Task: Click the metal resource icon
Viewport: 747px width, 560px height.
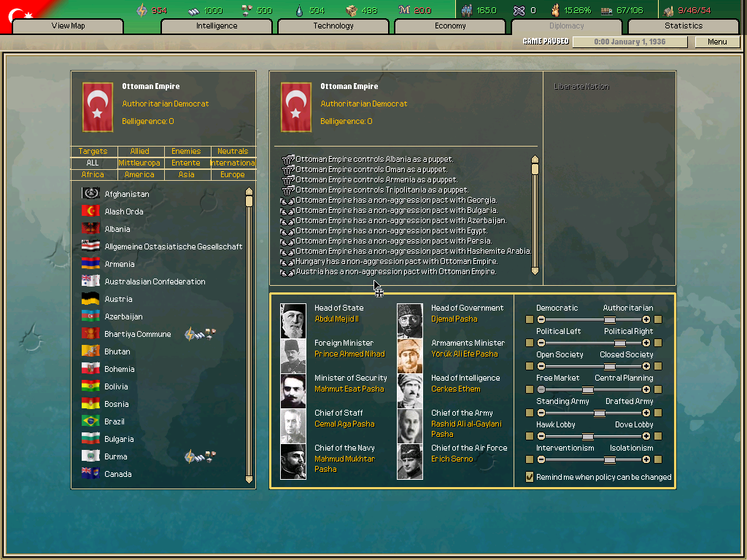Action: point(193,9)
